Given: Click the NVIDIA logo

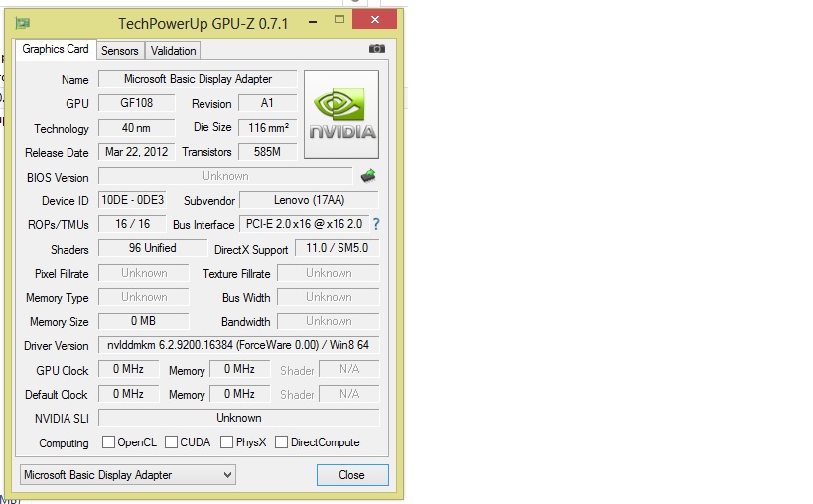Looking at the screenshot, I should pos(341,114).
